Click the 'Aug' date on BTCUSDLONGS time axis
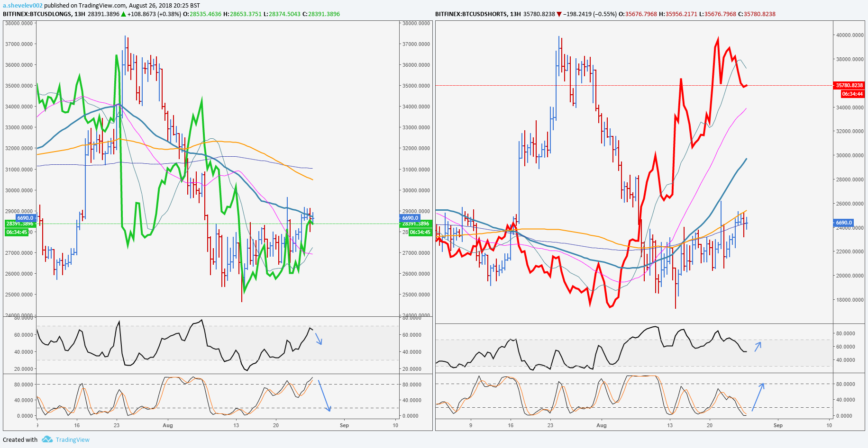The image size is (868, 448). tap(168, 425)
